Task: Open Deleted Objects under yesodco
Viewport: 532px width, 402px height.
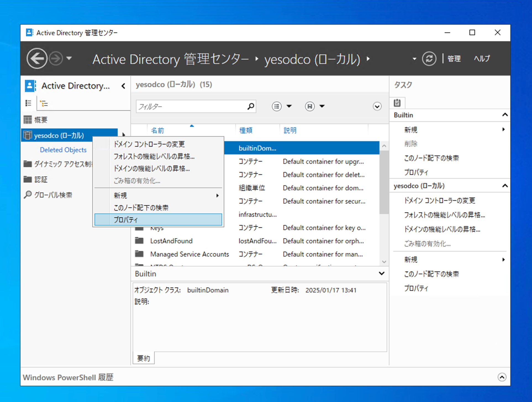Action: coord(63,150)
